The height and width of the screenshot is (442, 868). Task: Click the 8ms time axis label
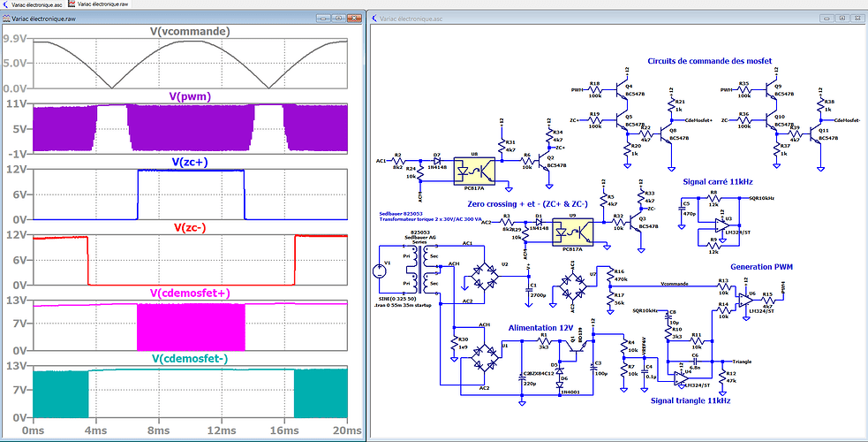coord(158,431)
